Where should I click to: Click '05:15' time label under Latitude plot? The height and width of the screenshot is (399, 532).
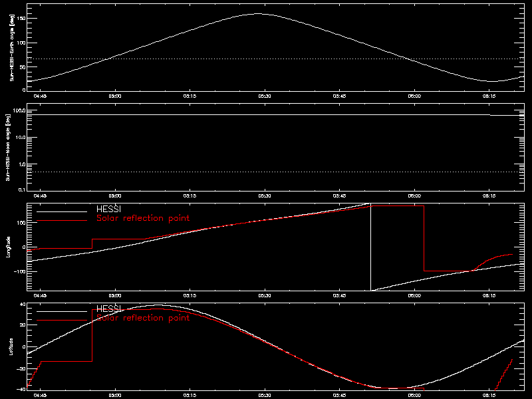(190, 395)
